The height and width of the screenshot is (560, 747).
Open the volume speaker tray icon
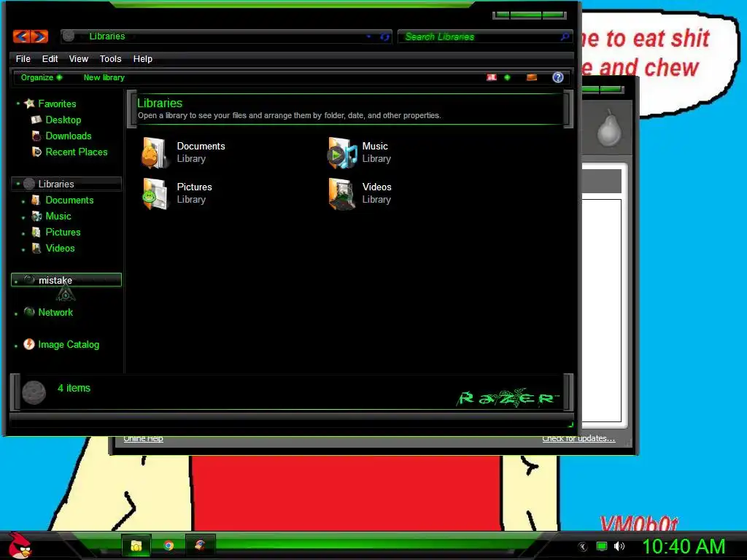tap(619, 547)
